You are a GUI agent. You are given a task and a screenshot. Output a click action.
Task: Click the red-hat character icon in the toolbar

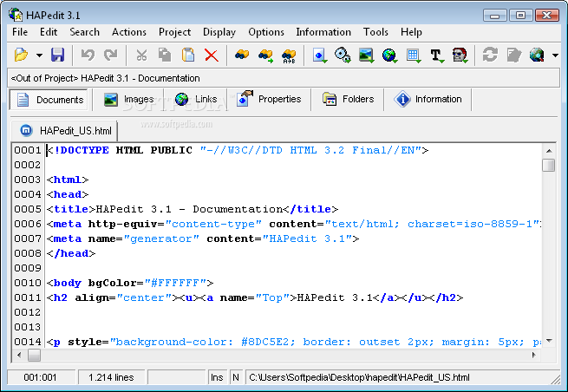(460, 55)
